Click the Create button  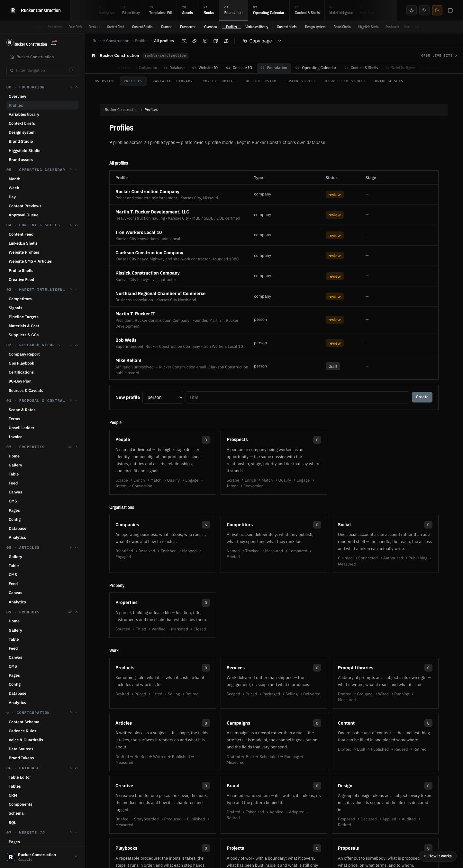422,397
